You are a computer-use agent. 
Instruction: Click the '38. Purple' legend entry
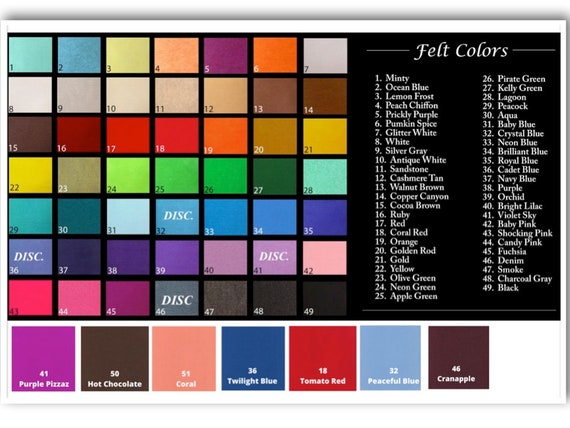point(502,188)
